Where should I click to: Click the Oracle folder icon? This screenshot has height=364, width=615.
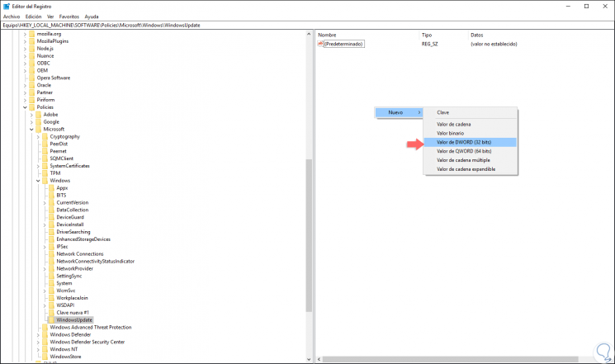point(31,85)
